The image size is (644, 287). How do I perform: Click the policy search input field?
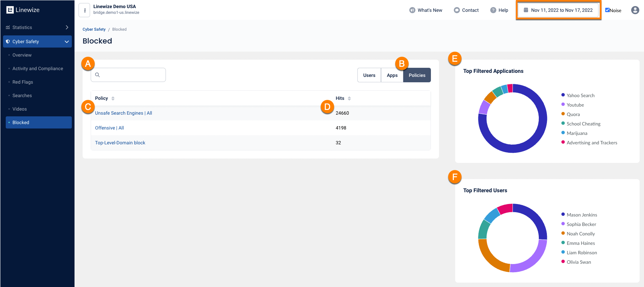[128, 75]
